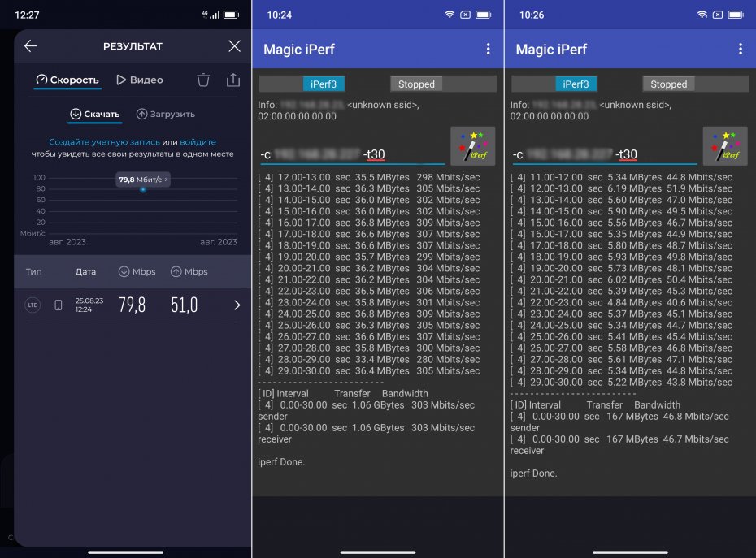Image resolution: width=756 pixels, height=558 pixels.
Task: Click the command input field on the 10:24 screen
Action: [x=352, y=154]
